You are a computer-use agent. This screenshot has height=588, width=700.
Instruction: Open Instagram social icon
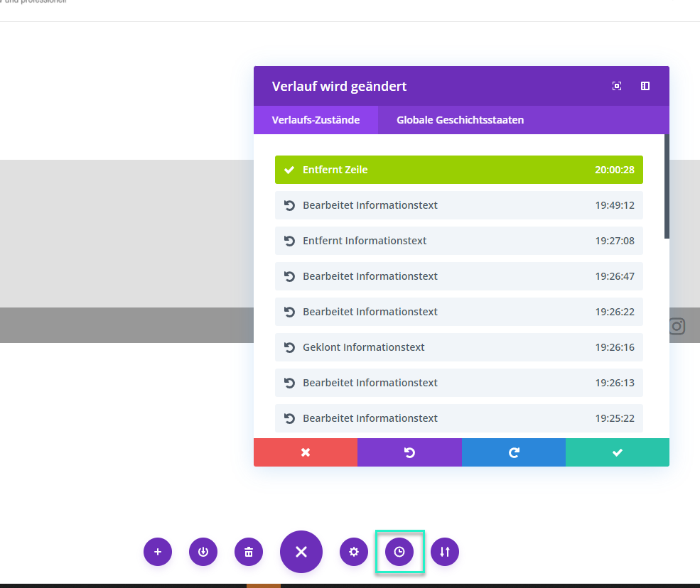[677, 326]
